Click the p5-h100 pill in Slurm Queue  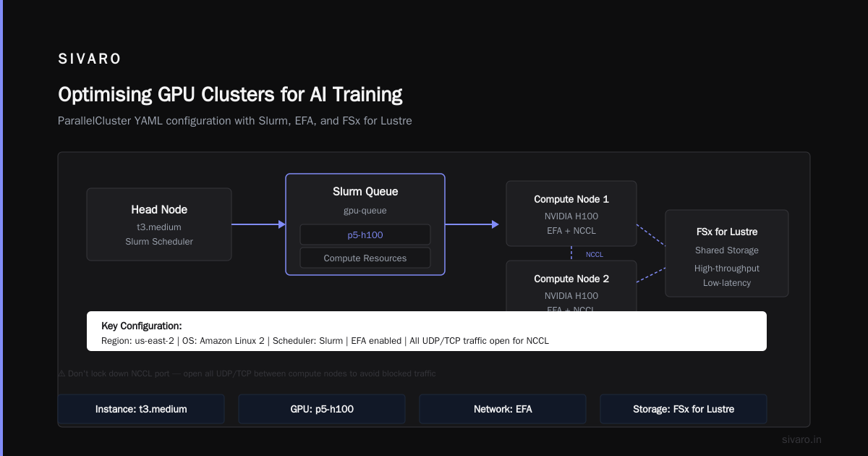(x=365, y=235)
